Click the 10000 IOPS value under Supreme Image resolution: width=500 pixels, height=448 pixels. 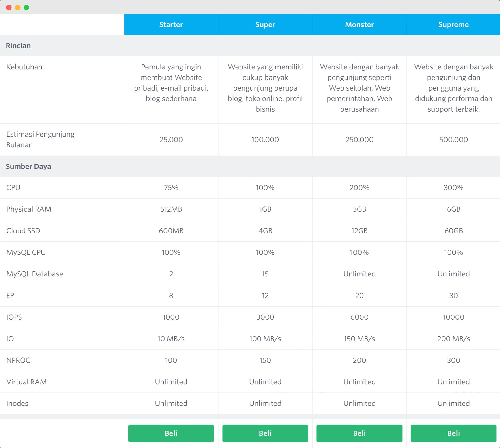point(454,317)
